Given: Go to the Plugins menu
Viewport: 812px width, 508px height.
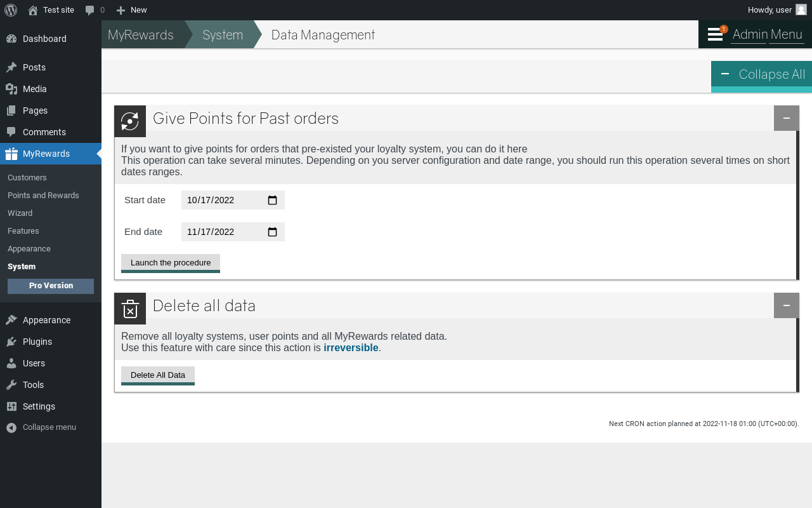Looking at the screenshot, I should tap(37, 342).
